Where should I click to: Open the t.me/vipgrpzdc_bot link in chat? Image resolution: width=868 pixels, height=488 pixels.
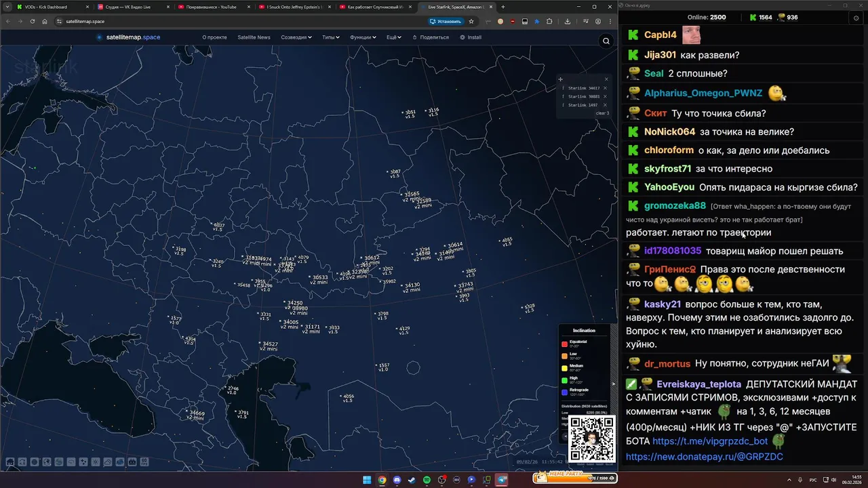point(709,441)
